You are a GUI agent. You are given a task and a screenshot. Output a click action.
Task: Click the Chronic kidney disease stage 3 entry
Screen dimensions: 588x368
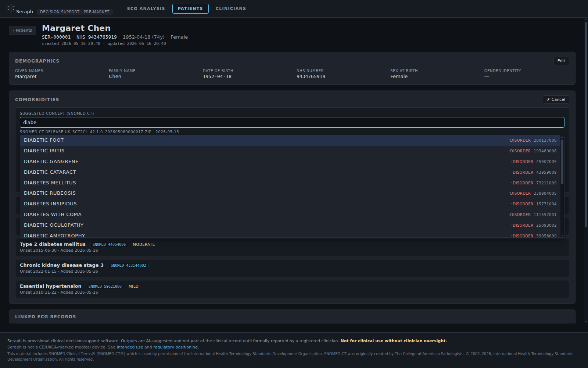(x=292, y=268)
